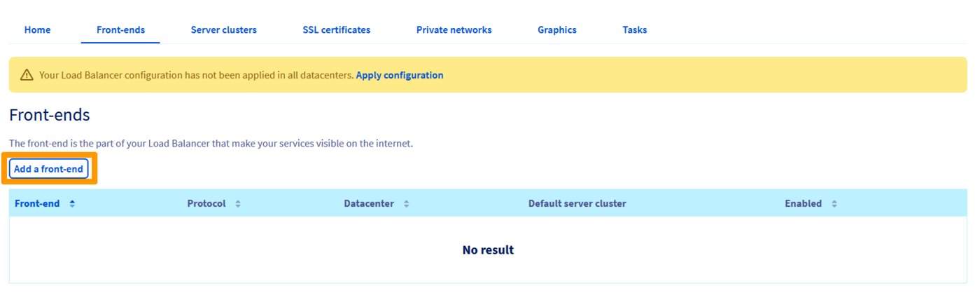Click the Default server cluster header
Image resolution: width=980 pixels, height=293 pixels.
pyautogui.click(x=577, y=204)
